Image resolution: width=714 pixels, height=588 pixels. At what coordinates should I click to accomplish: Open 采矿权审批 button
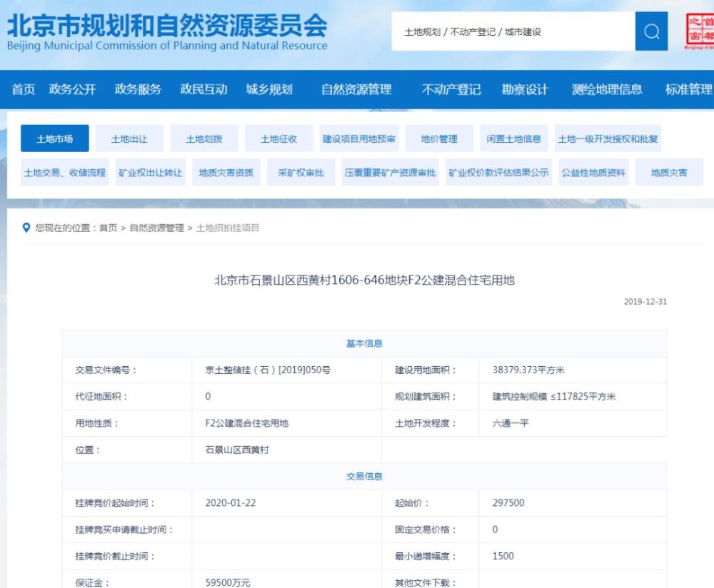pyautogui.click(x=301, y=172)
